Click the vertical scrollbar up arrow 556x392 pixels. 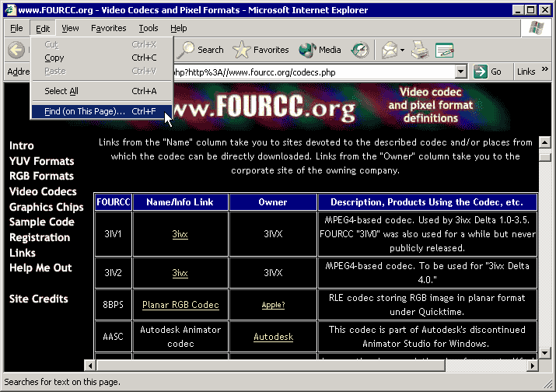[544, 142]
